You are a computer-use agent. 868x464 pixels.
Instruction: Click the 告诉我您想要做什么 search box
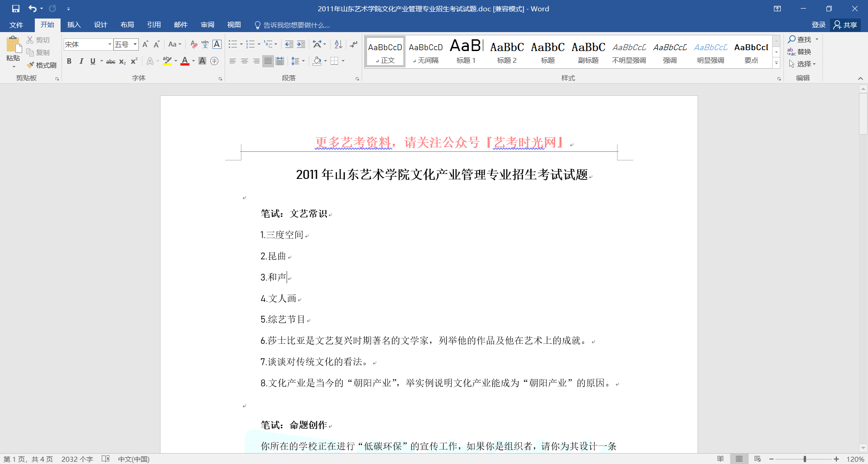(296, 25)
